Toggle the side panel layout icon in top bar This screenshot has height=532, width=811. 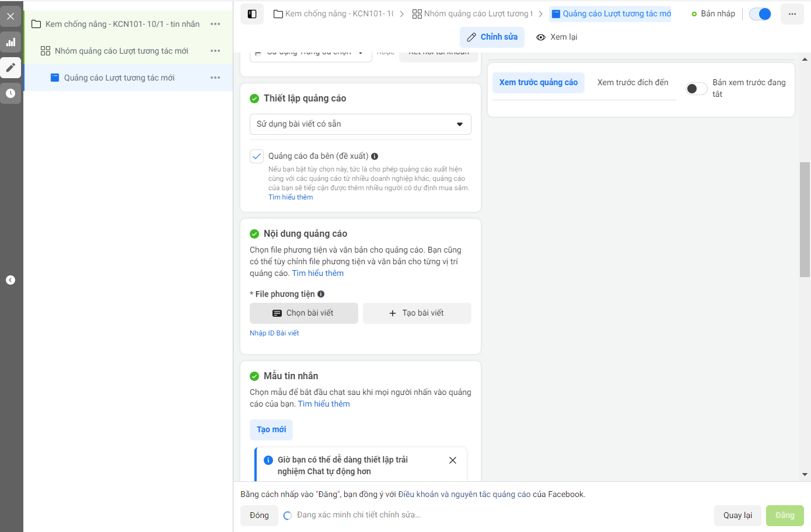252,14
